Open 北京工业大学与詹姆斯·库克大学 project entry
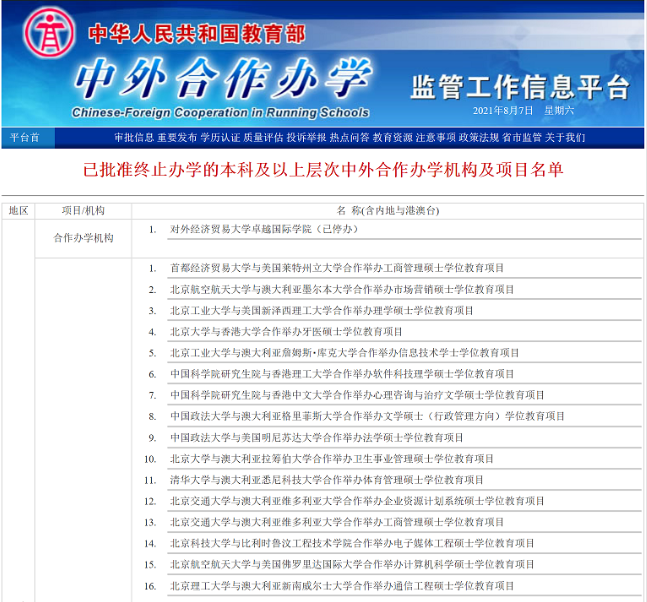The image size is (647, 602). pos(345,353)
